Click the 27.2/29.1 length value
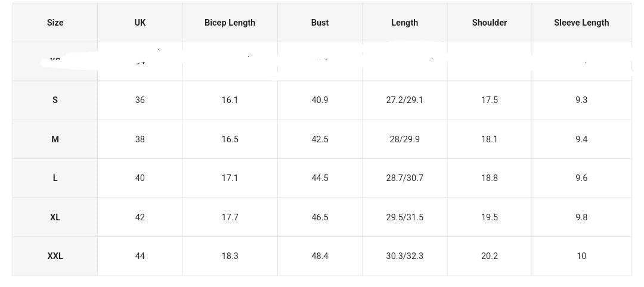 tap(404, 100)
